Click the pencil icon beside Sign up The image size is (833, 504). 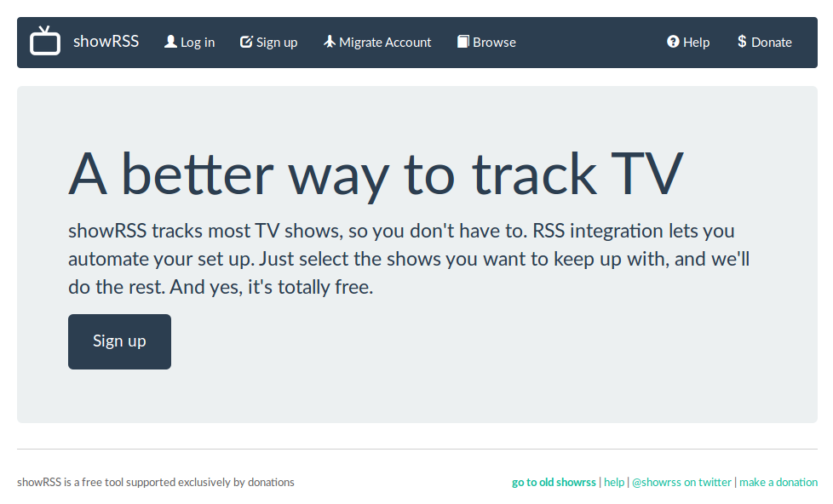pos(246,42)
